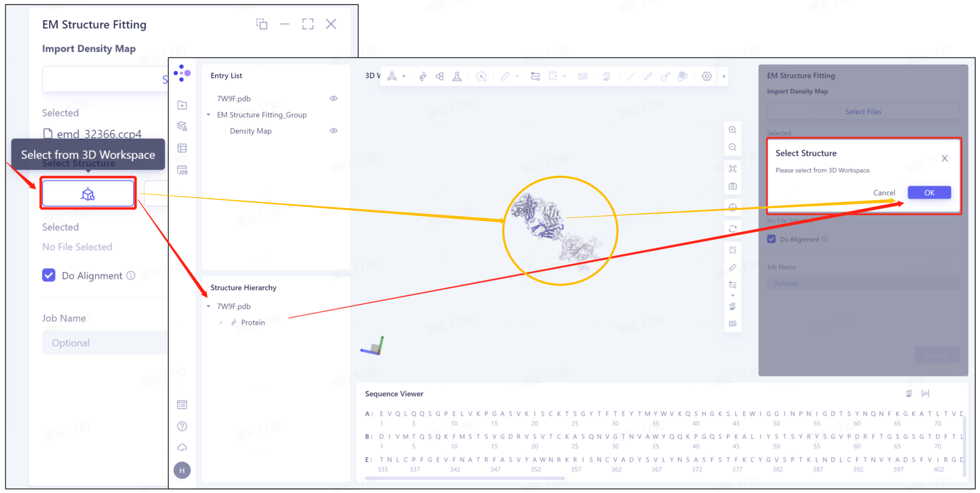The image size is (980, 493).
Task: Collapse 7W9F.pdb in Structure Hierarchy
Action: point(208,306)
